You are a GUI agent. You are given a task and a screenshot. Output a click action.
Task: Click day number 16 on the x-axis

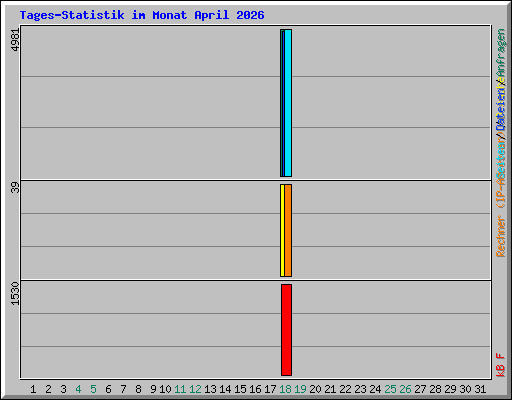pos(255,389)
